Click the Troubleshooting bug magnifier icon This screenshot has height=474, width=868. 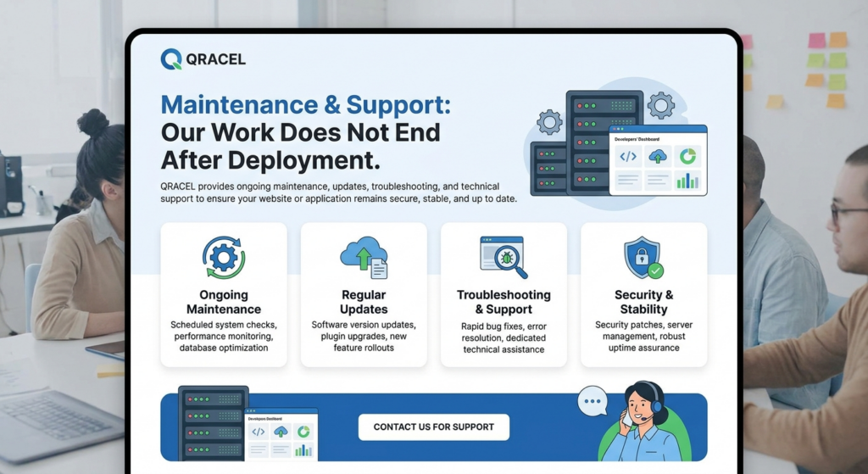click(504, 257)
